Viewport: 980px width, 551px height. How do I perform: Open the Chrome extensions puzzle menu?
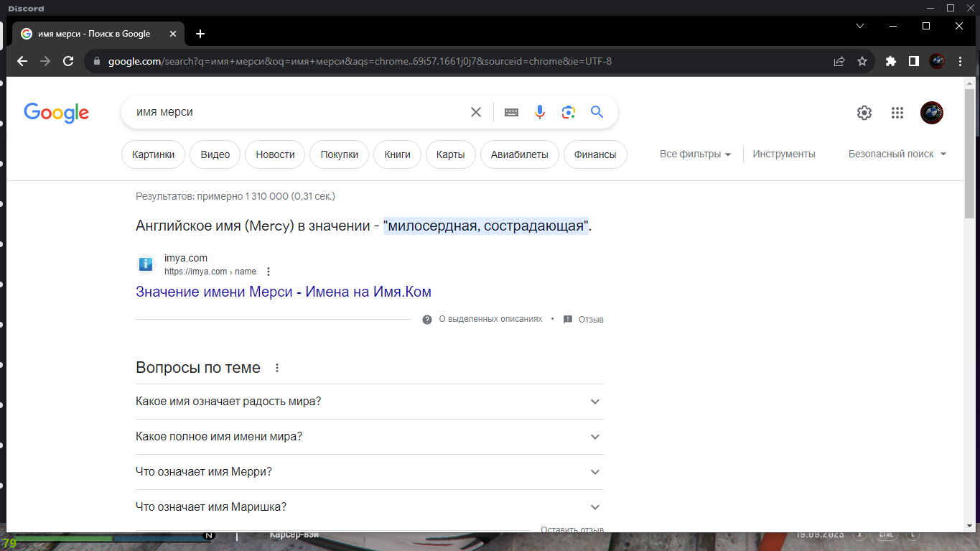[891, 61]
